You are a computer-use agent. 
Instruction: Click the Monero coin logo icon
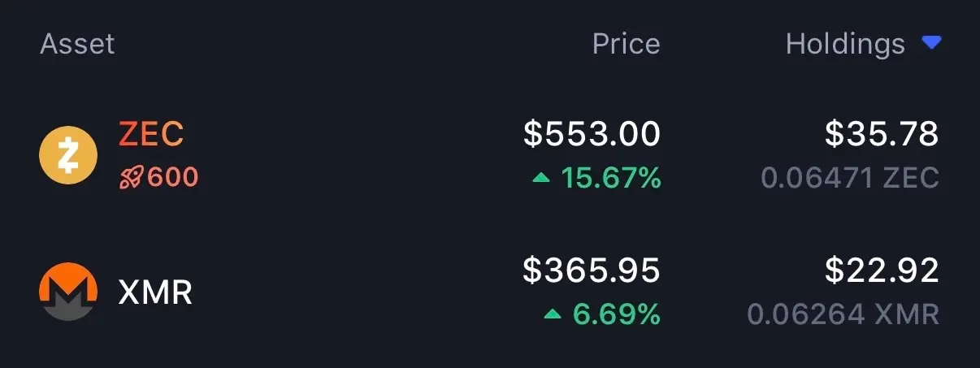68,292
